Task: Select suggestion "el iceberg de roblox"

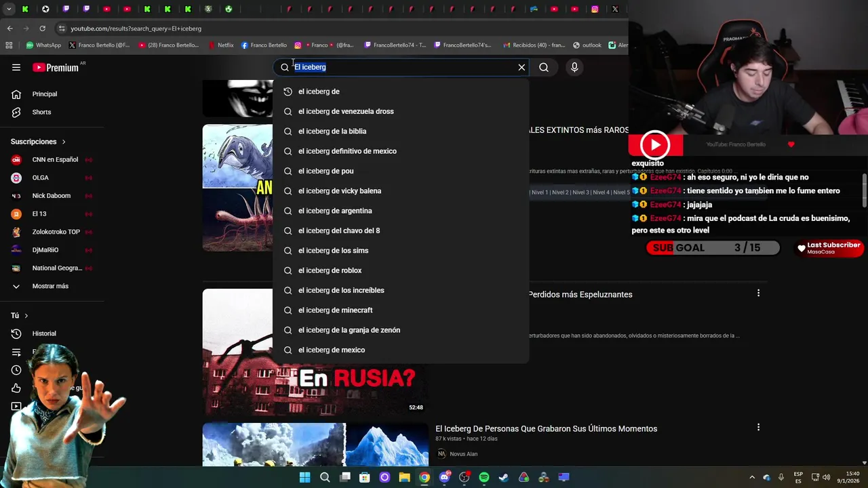Action: [x=401, y=270]
